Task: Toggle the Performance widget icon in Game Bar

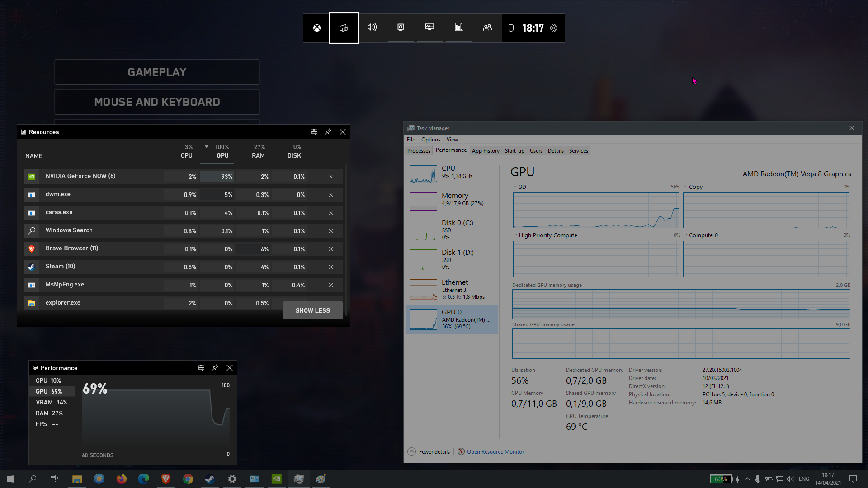Action: 430,28
